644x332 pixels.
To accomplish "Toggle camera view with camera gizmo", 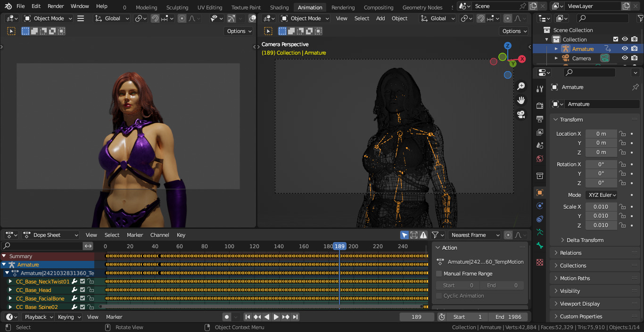I will click(521, 114).
